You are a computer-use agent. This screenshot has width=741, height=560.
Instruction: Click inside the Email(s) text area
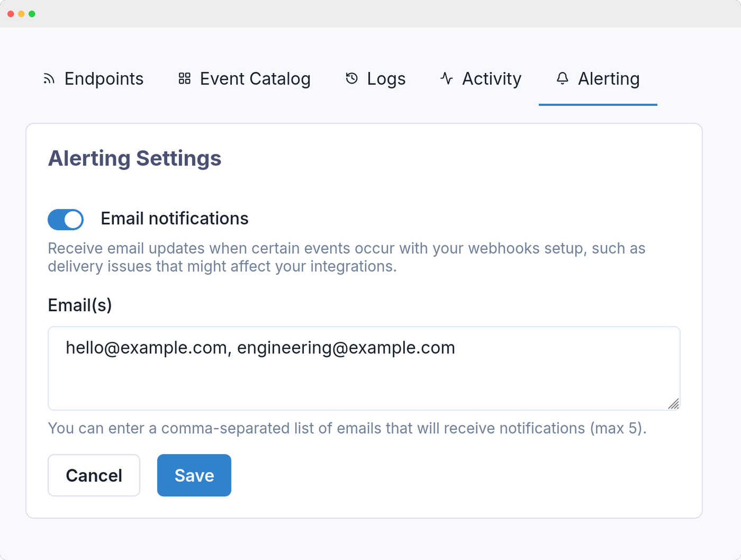coord(364,368)
